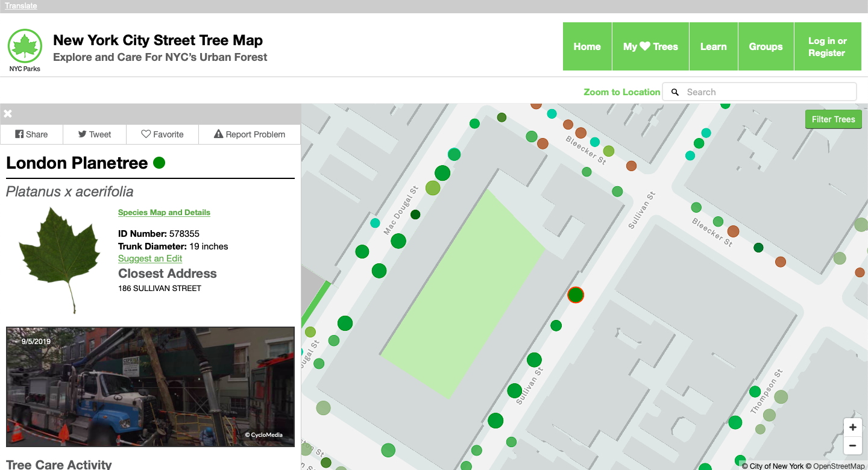Open the Filter Trees panel
868x470 pixels.
(x=834, y=119)
